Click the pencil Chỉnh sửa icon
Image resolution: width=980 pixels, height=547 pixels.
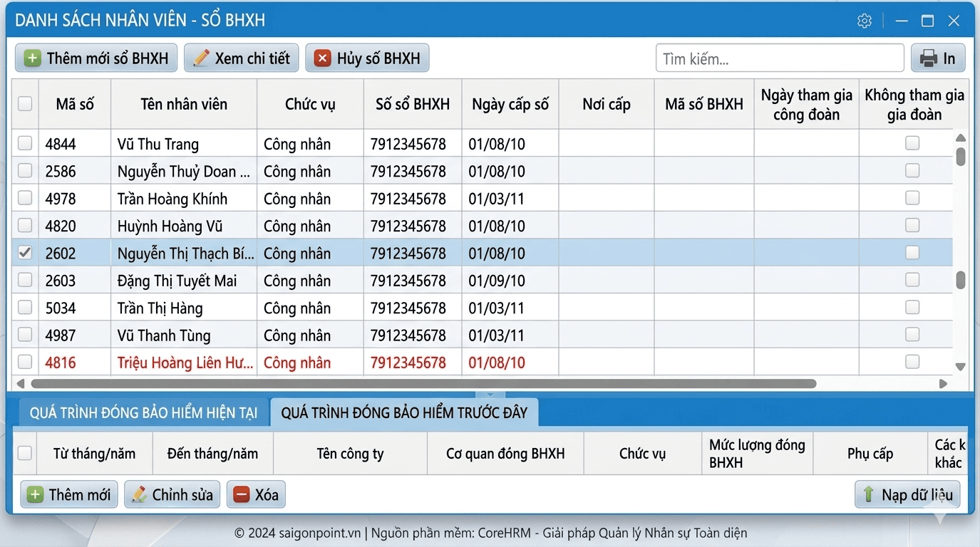pyautogui.click(x=139, y=495)
